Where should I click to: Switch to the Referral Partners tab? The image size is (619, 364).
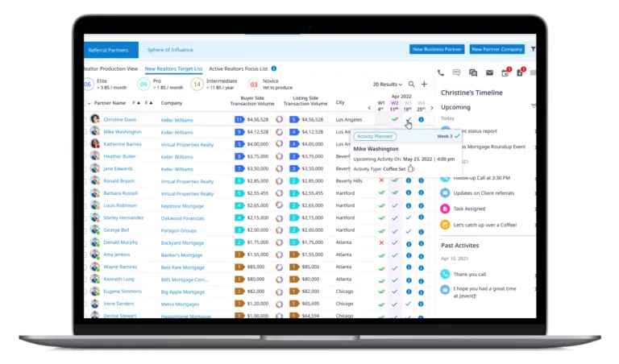111,50
